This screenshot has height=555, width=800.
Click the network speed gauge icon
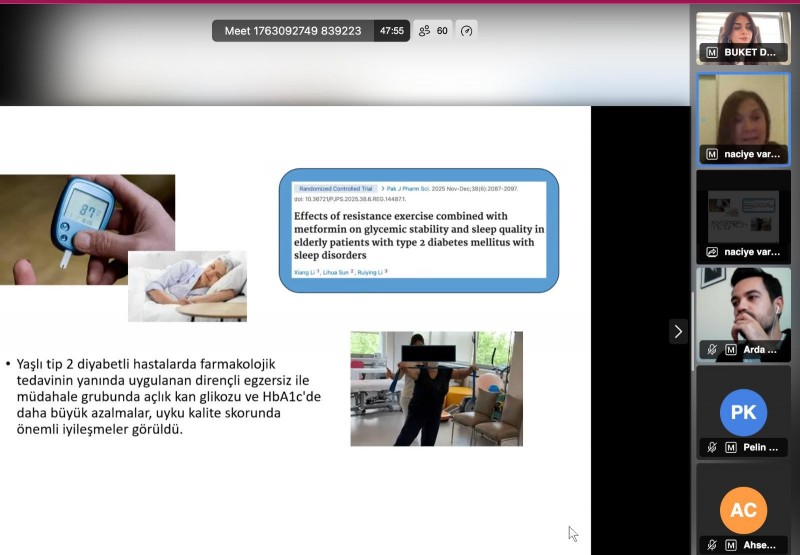tap(466, 31)
